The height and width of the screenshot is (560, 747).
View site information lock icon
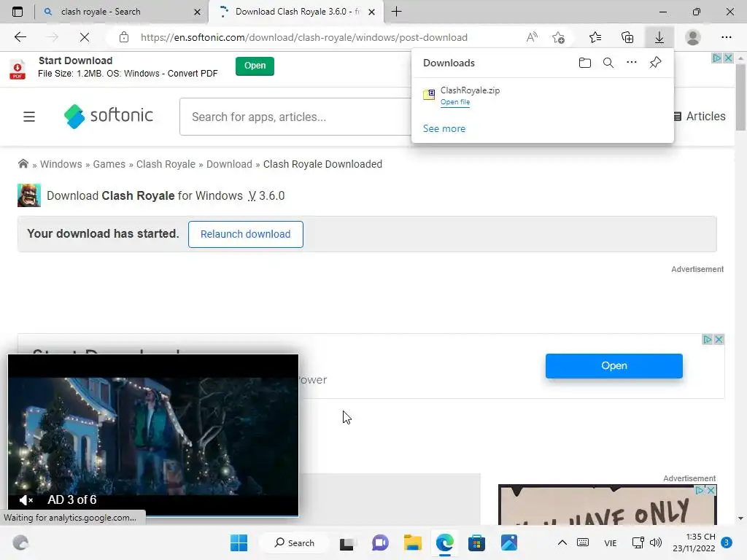click(x=124, y=37)
